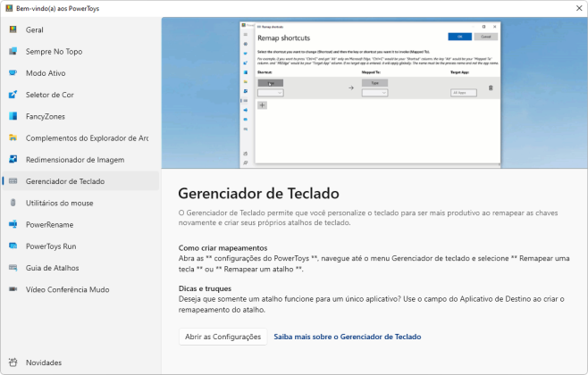
Task: Click the Guia de Atalhos icon
Action: pos(13,268)
